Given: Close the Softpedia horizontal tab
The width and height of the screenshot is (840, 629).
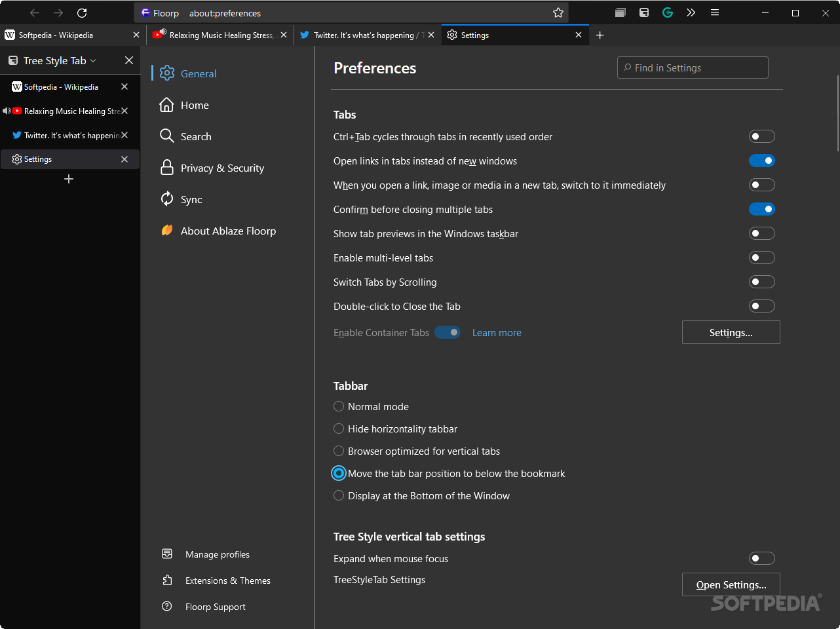Looking at the screenshot, I should click(x=136, y=35).
